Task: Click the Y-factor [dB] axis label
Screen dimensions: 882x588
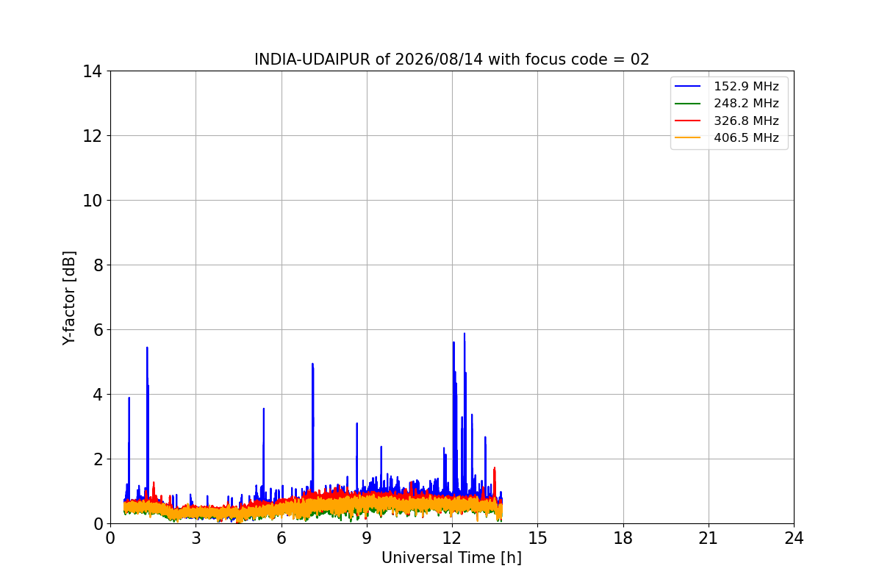Action: pyautogui.click(x=69, y=298)
